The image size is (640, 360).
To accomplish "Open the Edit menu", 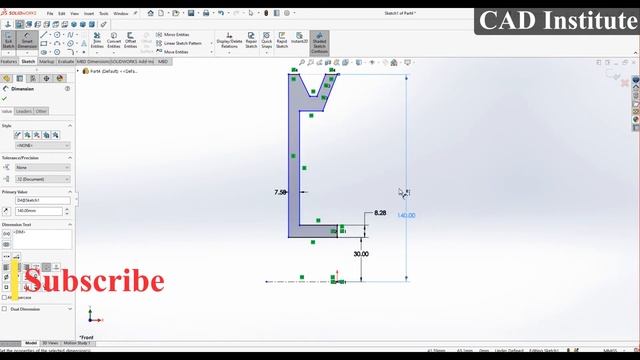I will click(62, 13).
